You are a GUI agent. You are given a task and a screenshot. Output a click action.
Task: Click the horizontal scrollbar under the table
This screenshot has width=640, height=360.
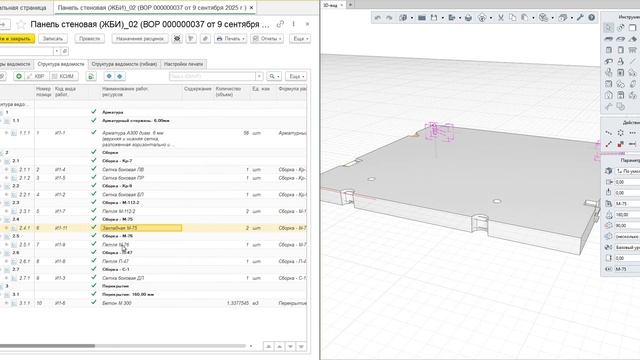[x=47, y=346]
